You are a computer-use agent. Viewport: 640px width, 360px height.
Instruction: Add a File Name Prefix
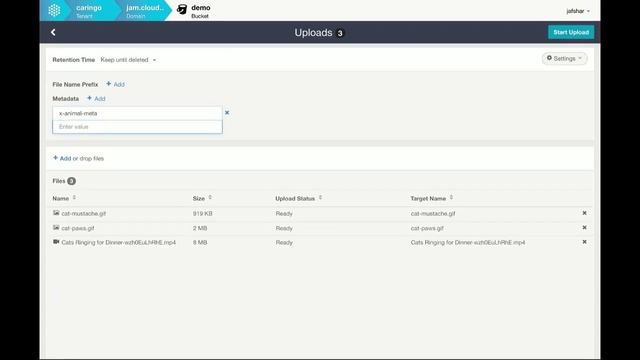point(116,84)
